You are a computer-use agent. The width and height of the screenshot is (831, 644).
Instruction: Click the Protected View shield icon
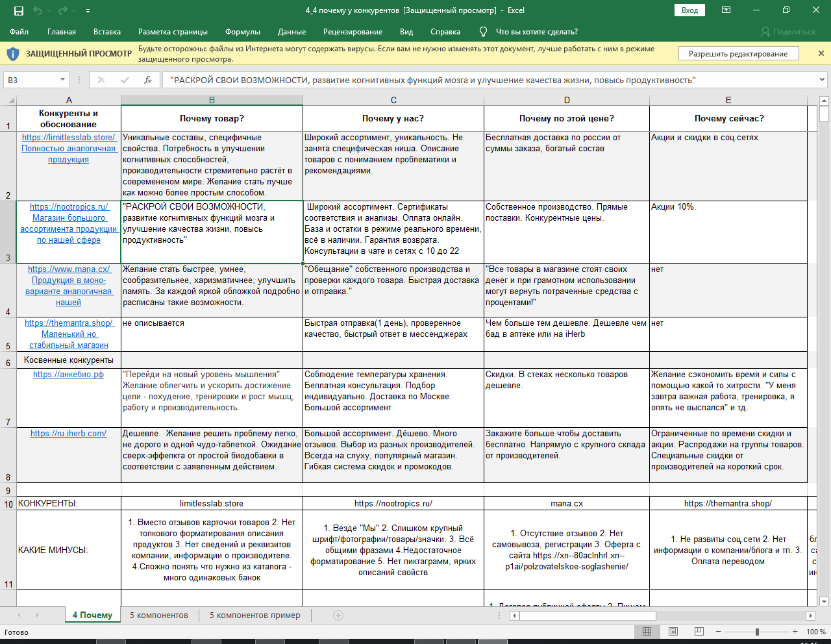tap(12, 54)
